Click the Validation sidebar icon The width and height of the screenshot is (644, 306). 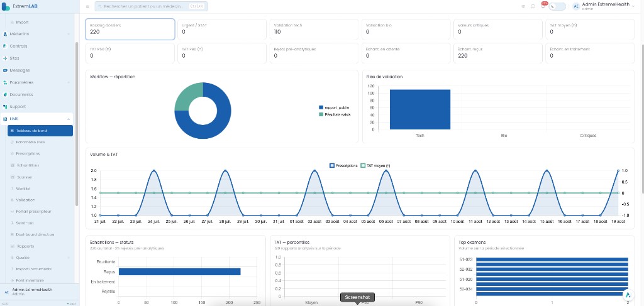[x=12, y=200]
